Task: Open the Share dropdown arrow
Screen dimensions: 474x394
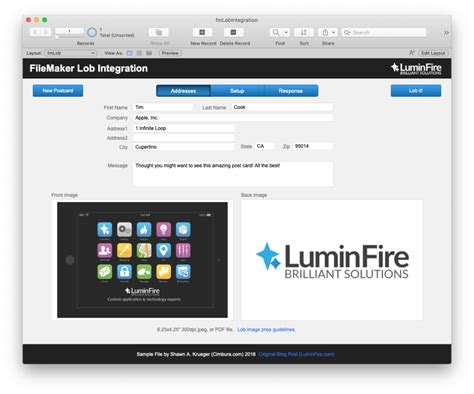Action: 334,32
